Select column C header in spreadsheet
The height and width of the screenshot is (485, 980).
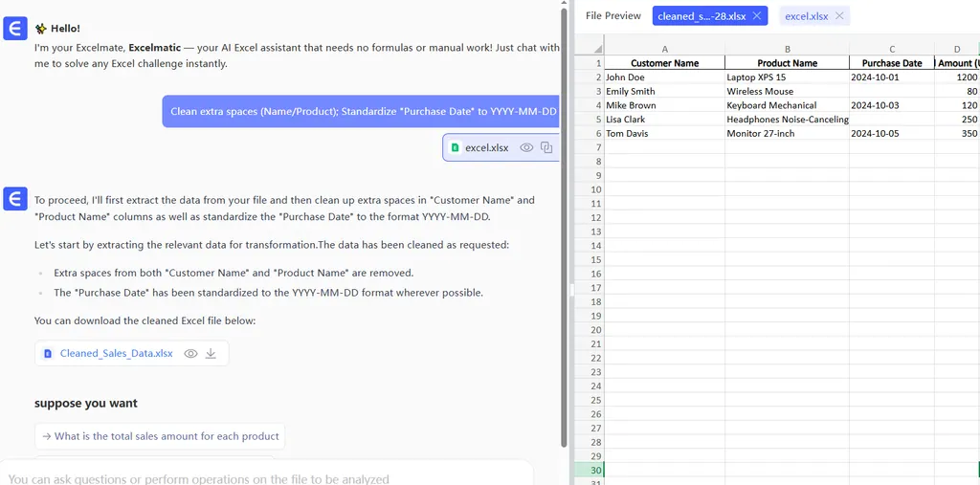[x=892, y=49]
